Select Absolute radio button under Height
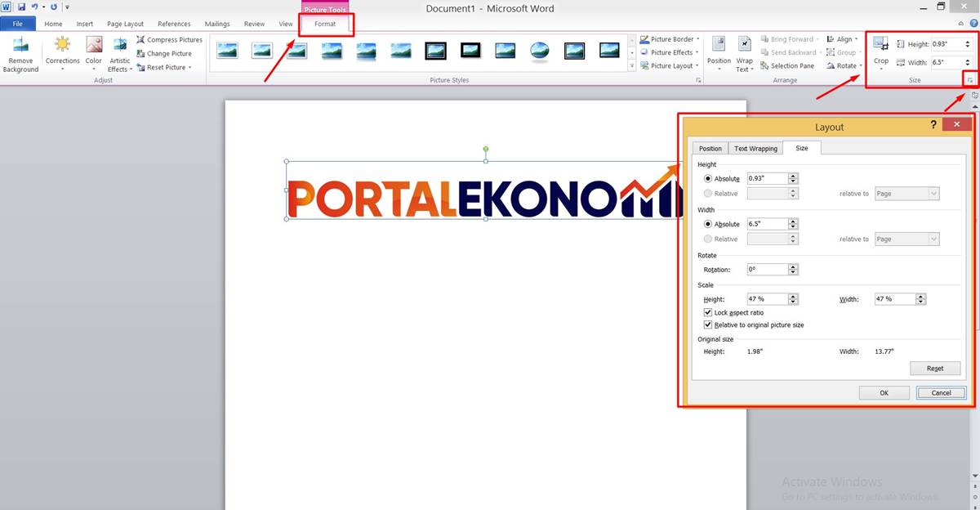 [x=707, y=178]
